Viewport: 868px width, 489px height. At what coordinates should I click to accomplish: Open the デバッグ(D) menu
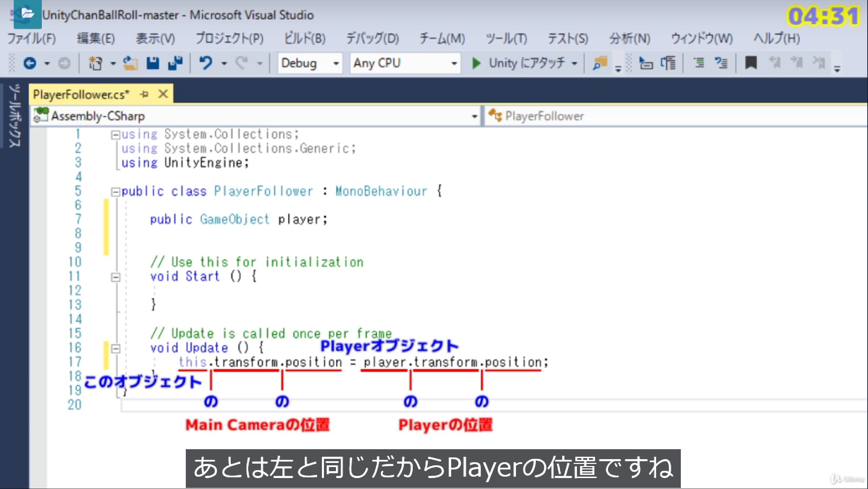372,38
